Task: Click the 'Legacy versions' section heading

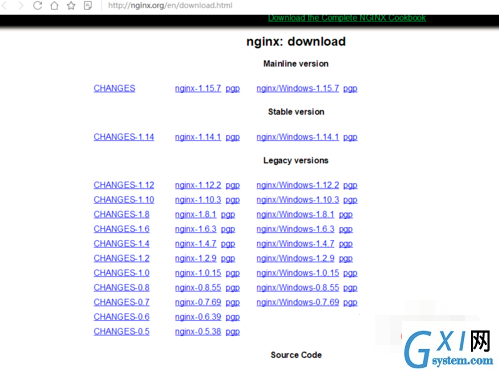Action: click(x=296, y=161)
